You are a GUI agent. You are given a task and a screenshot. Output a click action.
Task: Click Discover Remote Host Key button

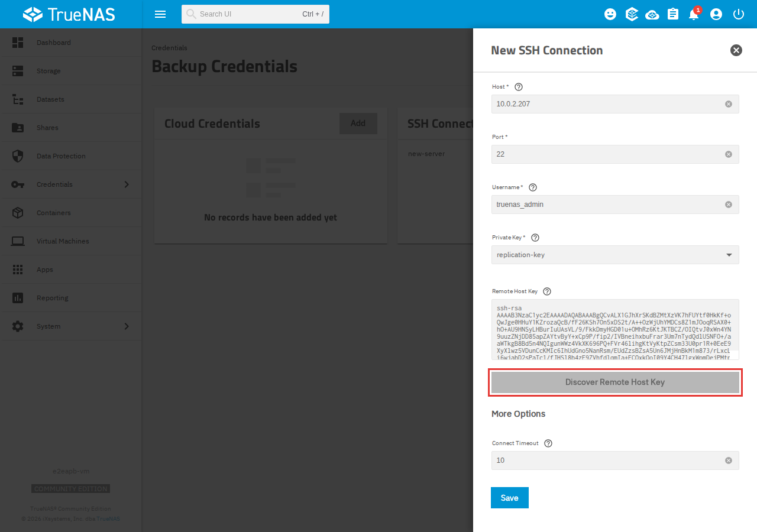pyautogui.click(x=615, y=382)
